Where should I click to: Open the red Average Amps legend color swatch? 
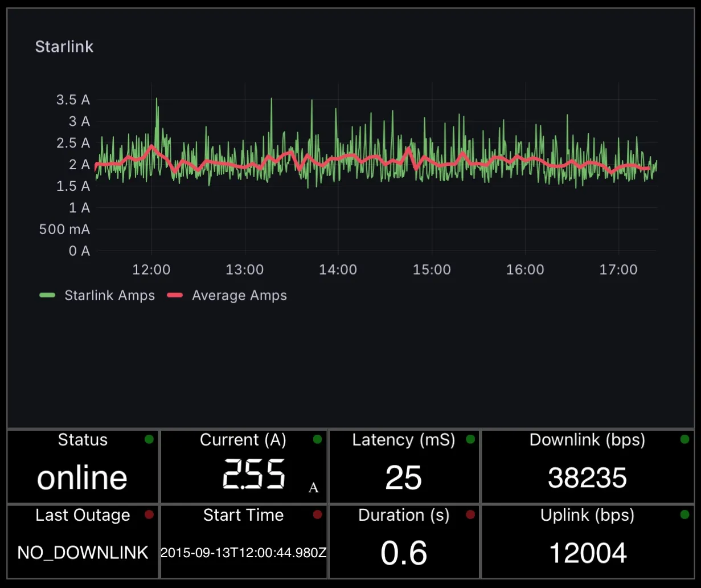[x=175, y=295]
